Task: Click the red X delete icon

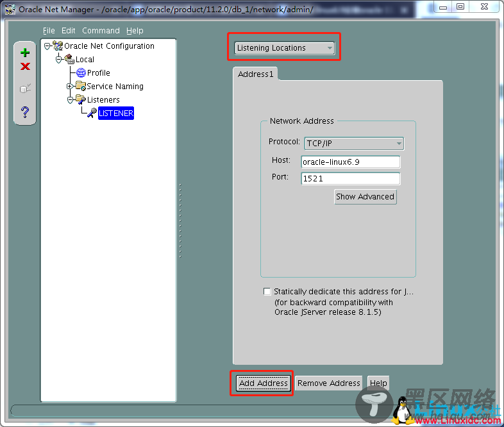Action: [x=25, y=67]
